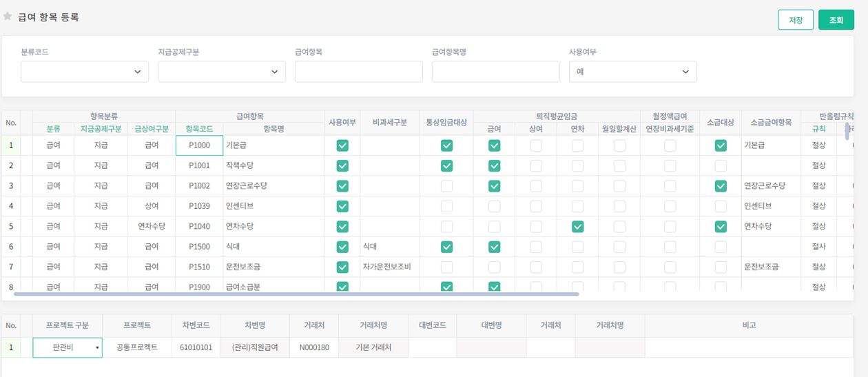
Task: Toggle 상여 checkbox in 인센티브 row
Action: pos(536,206)
